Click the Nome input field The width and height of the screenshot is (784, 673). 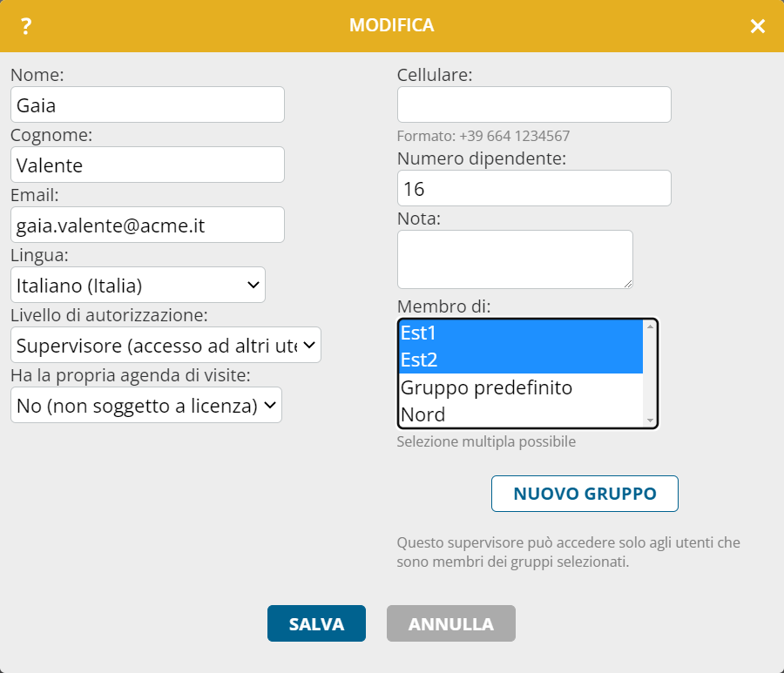point(147,104)
